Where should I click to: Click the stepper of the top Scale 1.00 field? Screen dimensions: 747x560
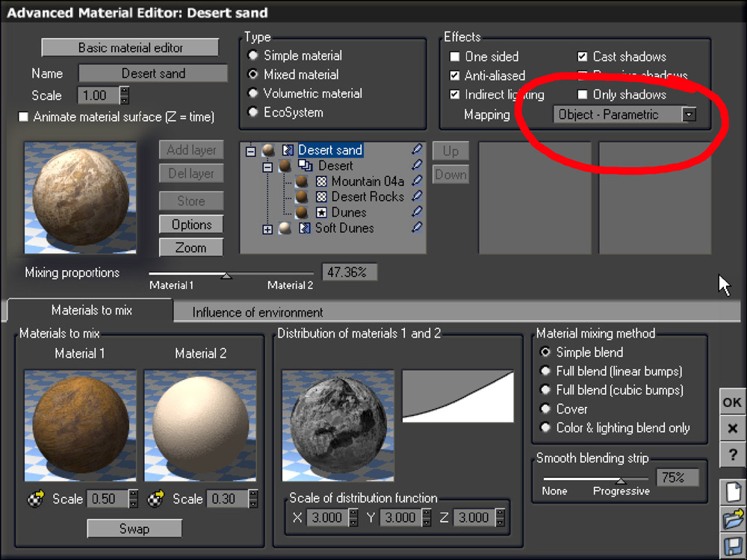click(x=124, y=96)
